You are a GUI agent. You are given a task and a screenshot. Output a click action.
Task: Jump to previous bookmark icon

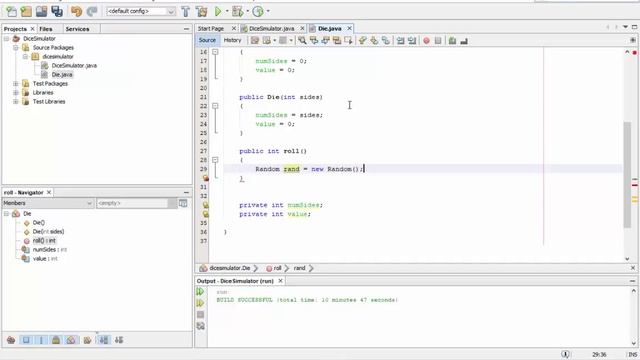click(362, 40)
